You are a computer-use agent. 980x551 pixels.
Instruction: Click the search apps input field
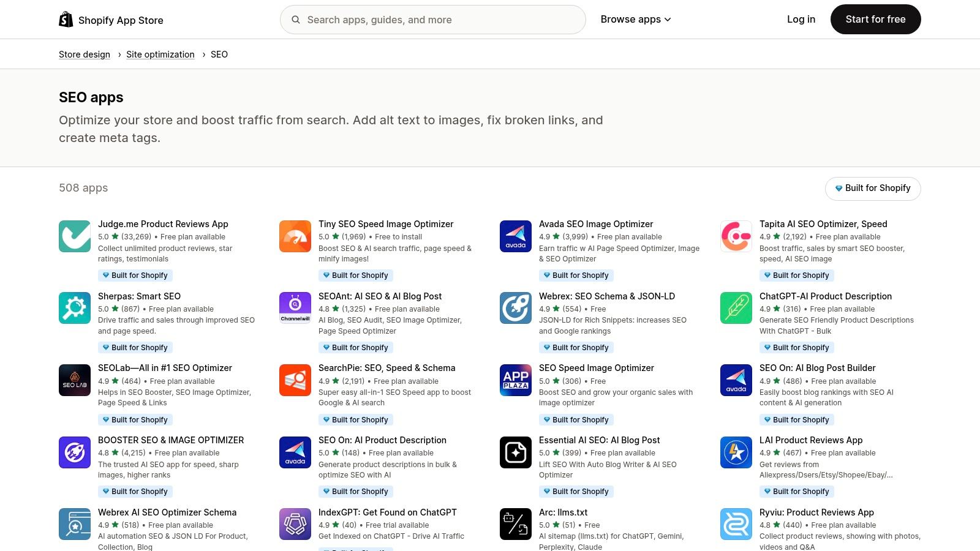pyautogui.click(x=433, y=19)
